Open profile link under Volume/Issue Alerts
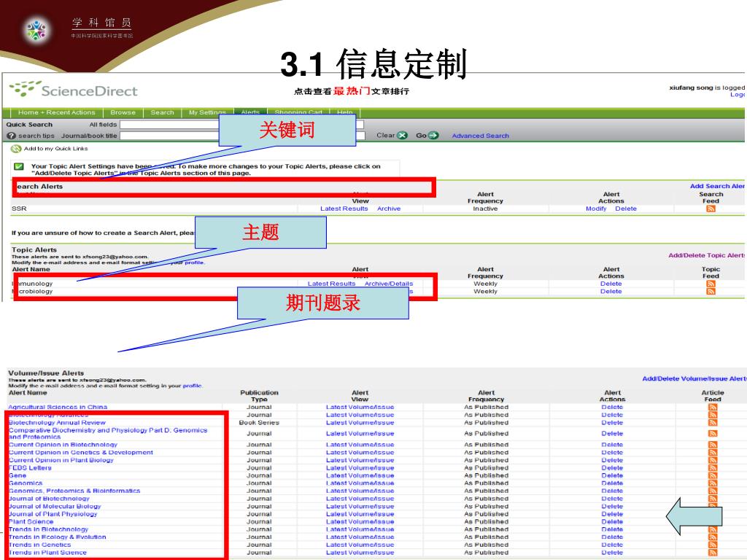The height and width of the screenshot is (560, 747). (193, 386)
